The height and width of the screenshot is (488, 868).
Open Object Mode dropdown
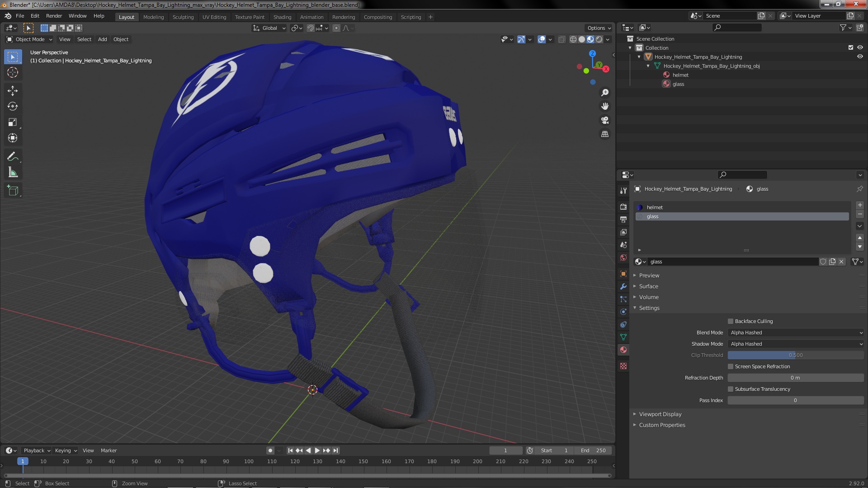[x=29, y=39]
